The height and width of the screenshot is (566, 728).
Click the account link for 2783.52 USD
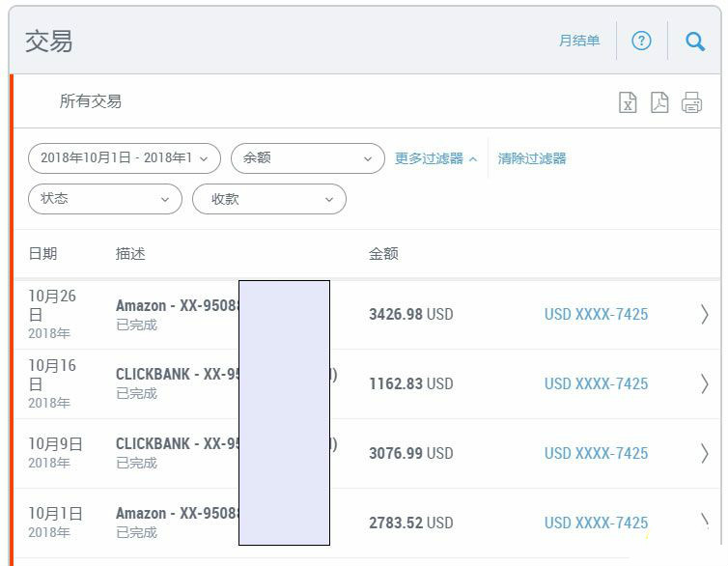pos(596,523)
